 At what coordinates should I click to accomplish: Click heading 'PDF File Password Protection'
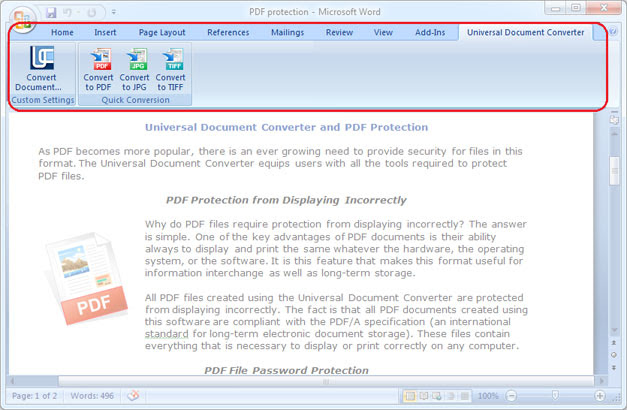pos(286,370)
